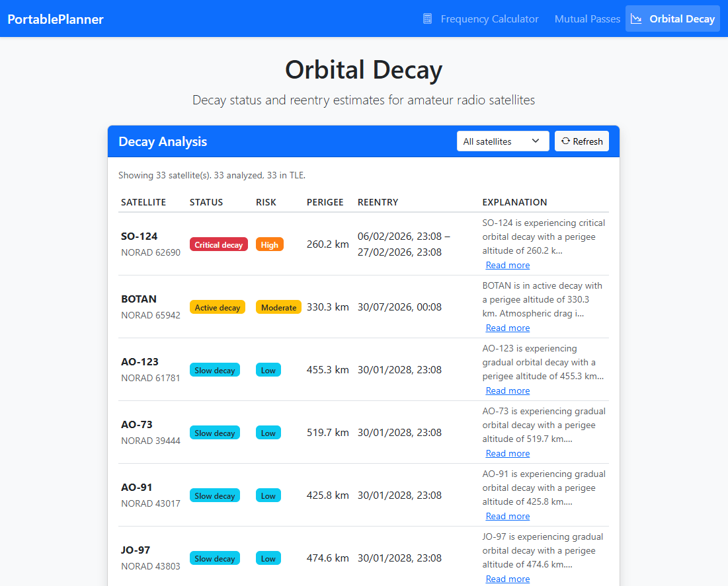This screenshot has height=586, width=728.
Task: Click AO-123's Slow decay badge
Action: [214, 370]
